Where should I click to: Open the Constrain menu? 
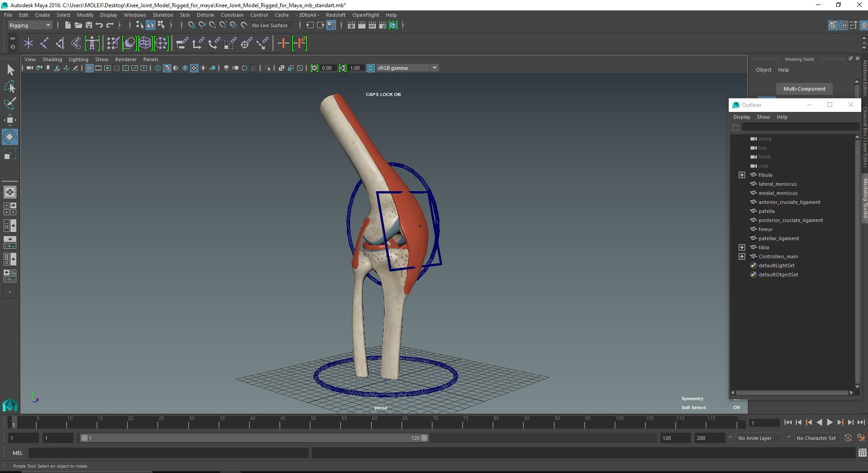(232, 15)
